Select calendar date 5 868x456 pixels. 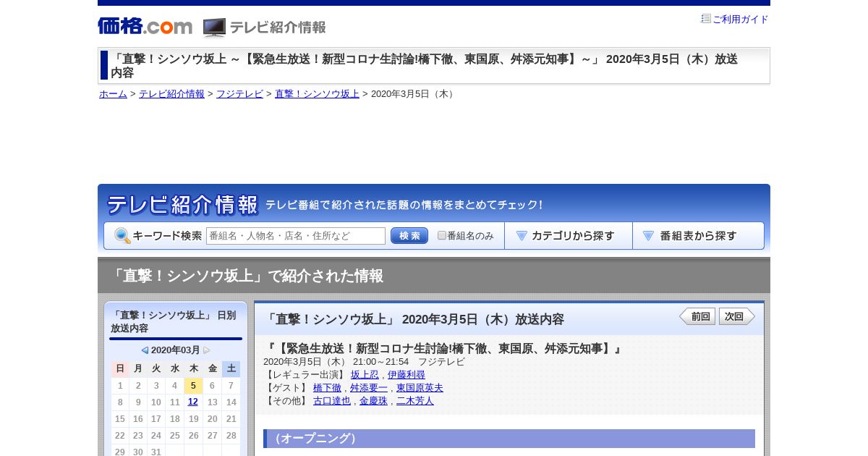coord(194,386)
